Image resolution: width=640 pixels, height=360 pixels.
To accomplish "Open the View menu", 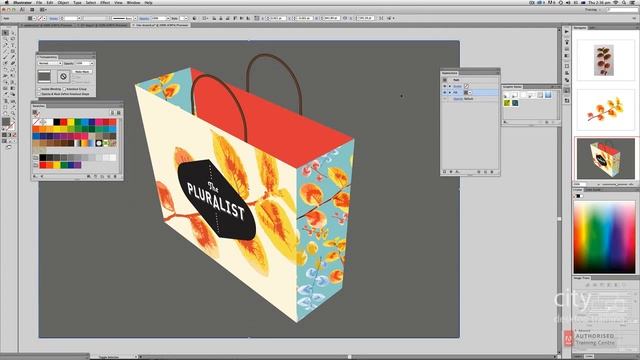I will click(x=118, y=2).
